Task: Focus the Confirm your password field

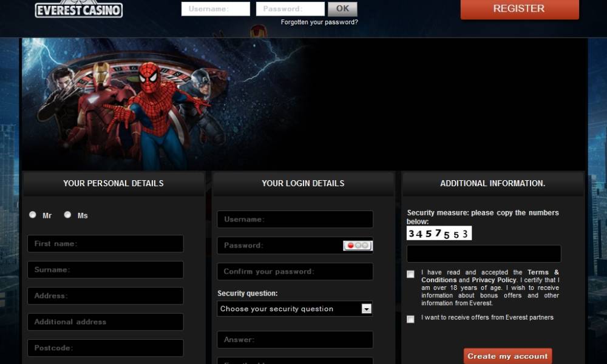Action: tap(295, 272)
